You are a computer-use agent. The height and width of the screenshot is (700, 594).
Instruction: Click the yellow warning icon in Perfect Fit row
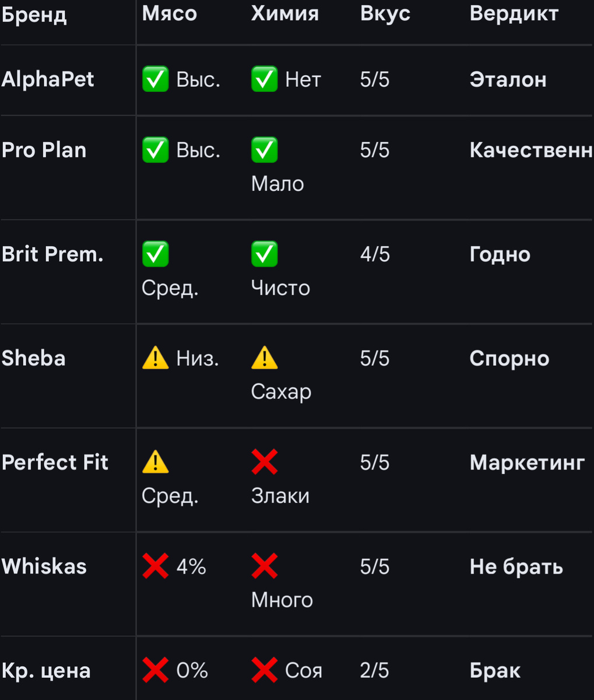(155, 463)
